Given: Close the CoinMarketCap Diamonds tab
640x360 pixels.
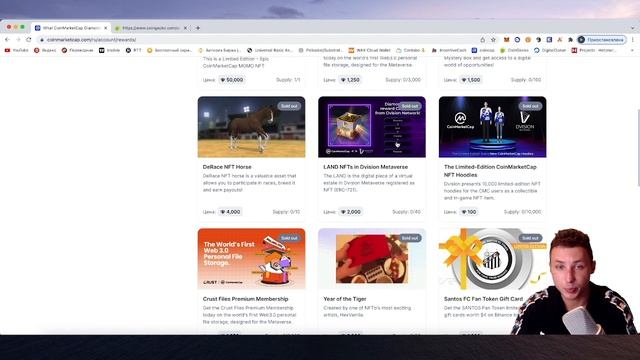Looking at the screenshot, I should (x=105, y=28).
